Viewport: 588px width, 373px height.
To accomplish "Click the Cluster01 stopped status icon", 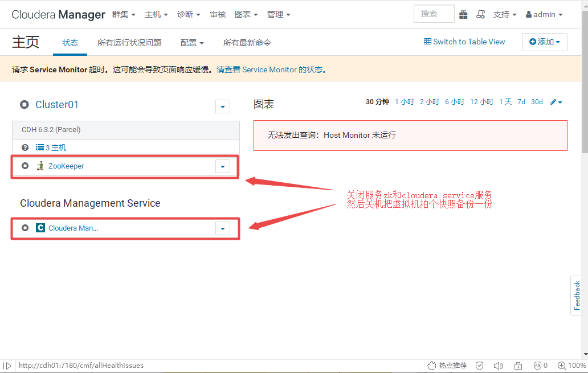I will [x=24, y=105].
